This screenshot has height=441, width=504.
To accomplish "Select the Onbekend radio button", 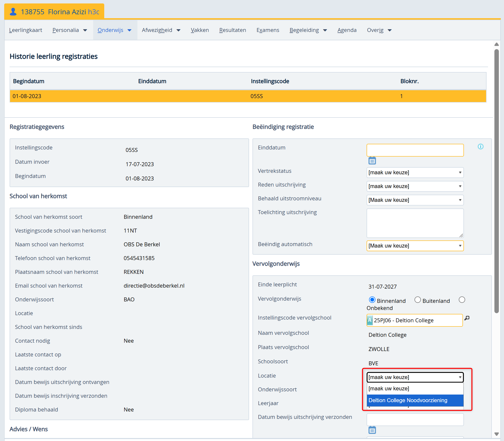I will (462, 300).
